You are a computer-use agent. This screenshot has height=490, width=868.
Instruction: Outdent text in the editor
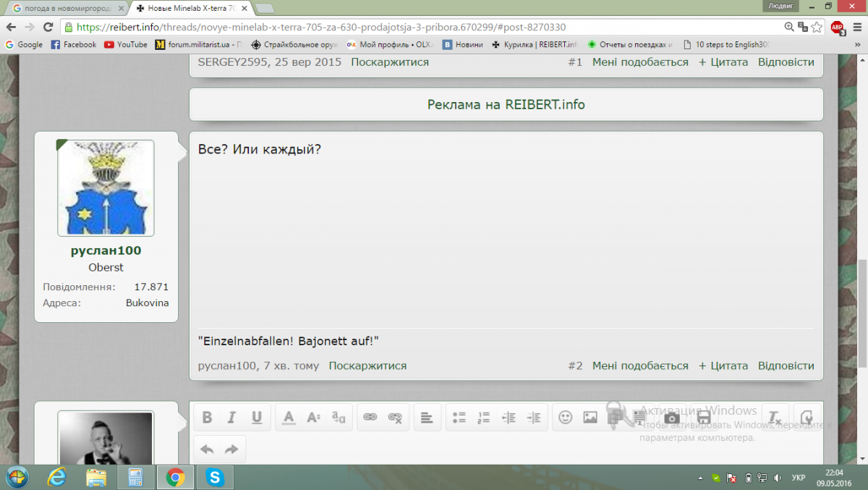click(509, 418)
